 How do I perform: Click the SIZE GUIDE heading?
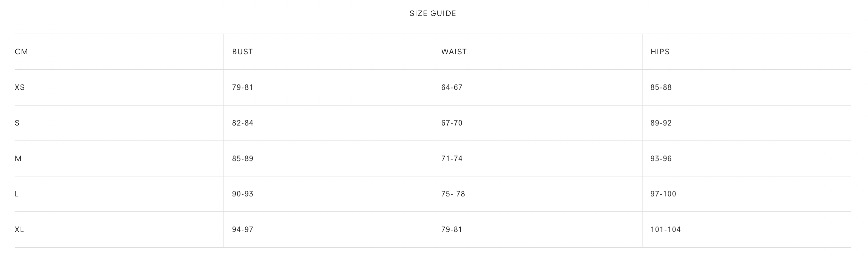tap(433, 14)
